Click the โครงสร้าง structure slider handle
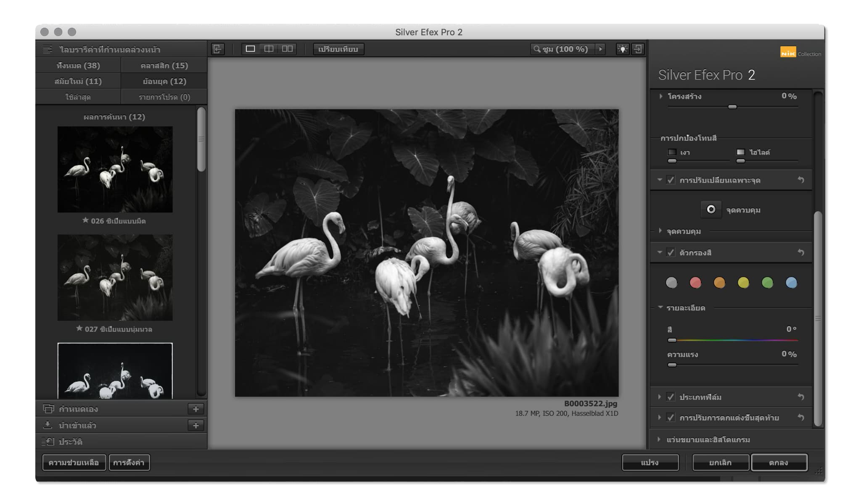Viewport: 861px width, 504px height. pyautogui.click(x=732, y=107)
